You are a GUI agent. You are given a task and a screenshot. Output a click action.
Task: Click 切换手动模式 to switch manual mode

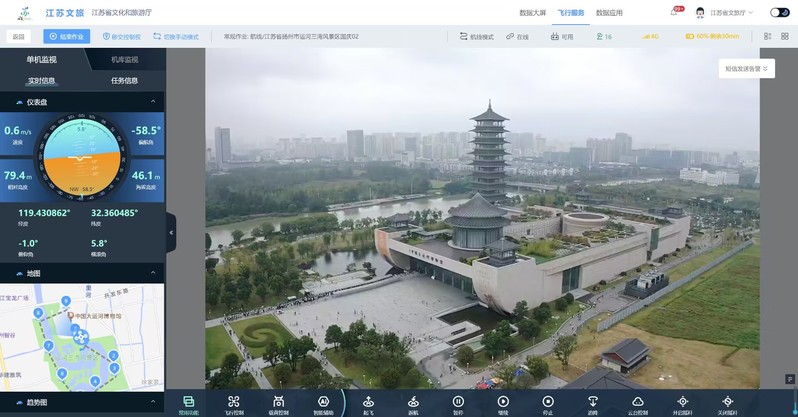coord(176,36)
